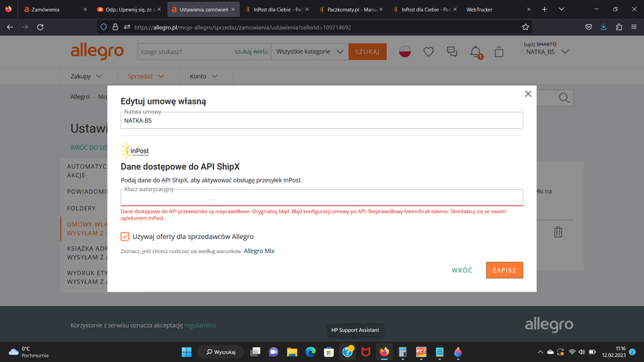This screenshot has height=362, width=644.
Task: Open Windows Start menu
Action: click(186, 352)
